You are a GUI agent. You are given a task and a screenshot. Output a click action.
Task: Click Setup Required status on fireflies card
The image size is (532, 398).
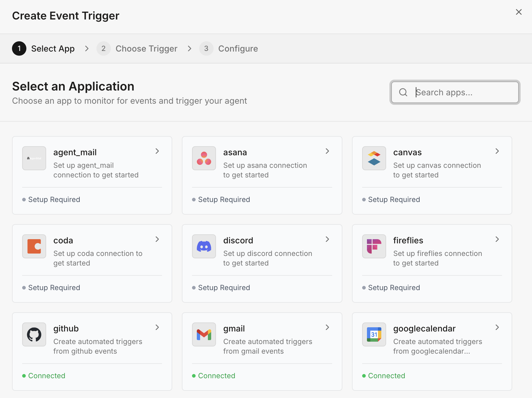pos(391,288)
